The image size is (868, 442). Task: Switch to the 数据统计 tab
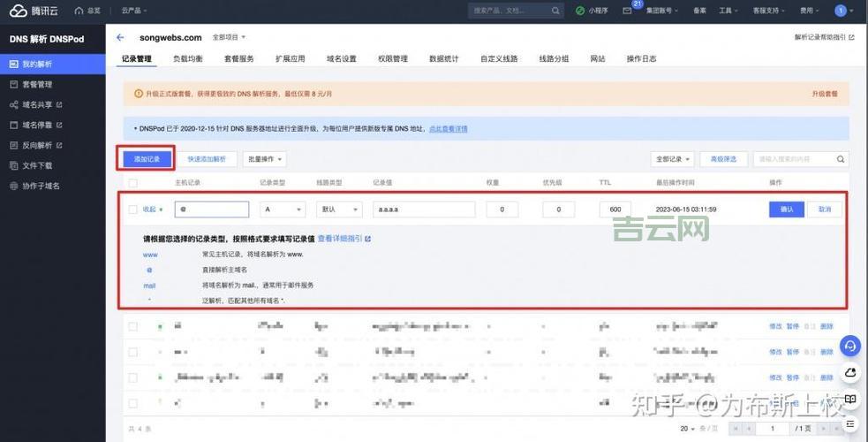click(x=444, y=58)
